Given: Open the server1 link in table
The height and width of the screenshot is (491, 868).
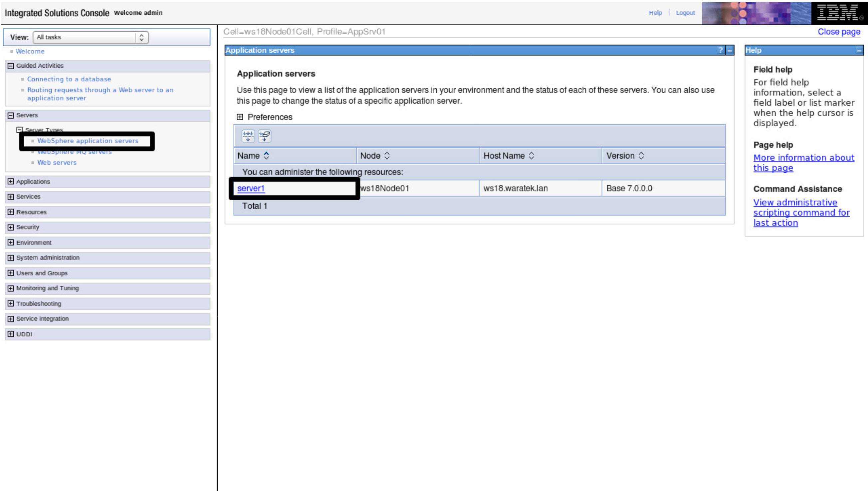Looking at the screenshot, I should [x=251, y=188].
